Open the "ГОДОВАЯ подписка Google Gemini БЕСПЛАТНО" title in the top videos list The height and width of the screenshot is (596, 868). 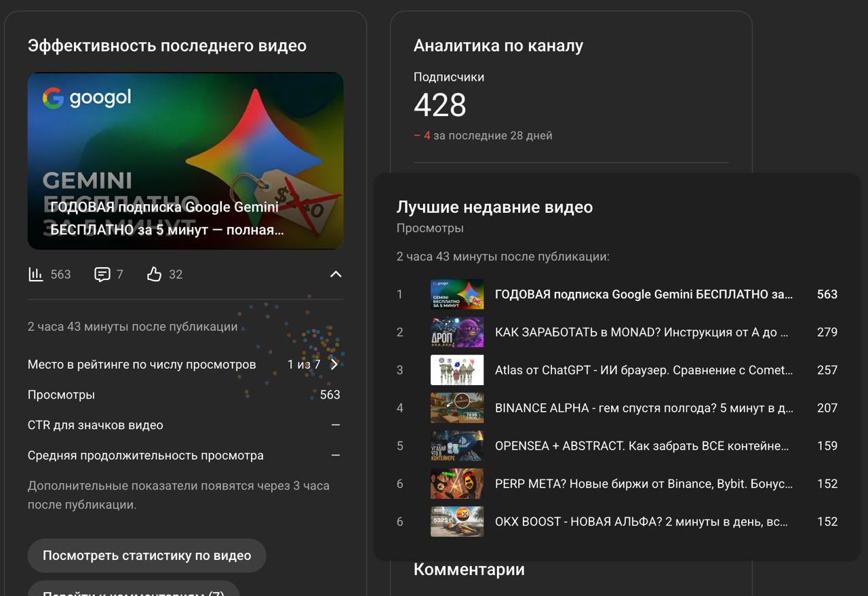(x=644, y=294)
